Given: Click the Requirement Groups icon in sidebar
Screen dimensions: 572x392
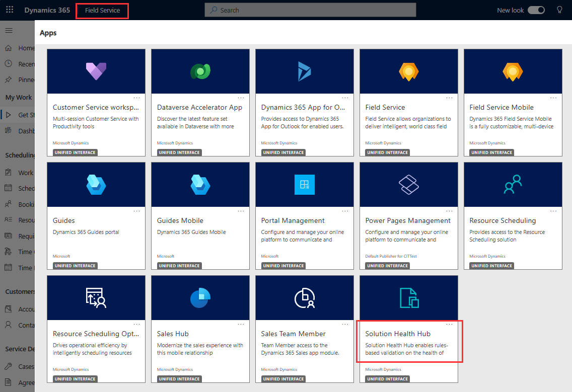Looking at the screenshot, I should click(x=9, y=236).
